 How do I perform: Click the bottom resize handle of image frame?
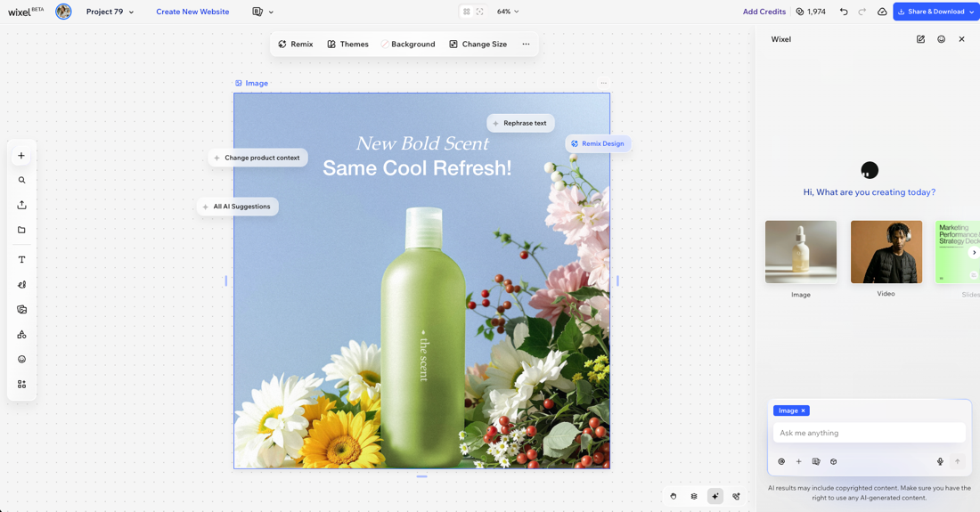point(422,476)
